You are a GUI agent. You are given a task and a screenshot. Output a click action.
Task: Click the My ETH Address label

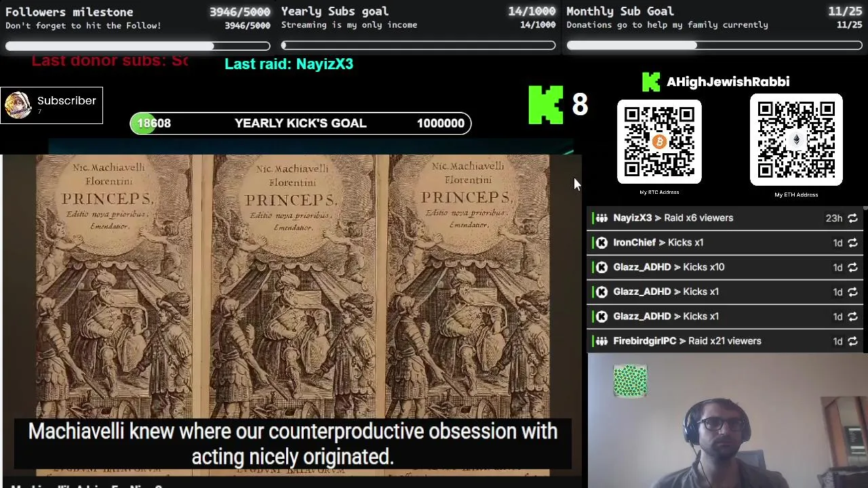796,195
